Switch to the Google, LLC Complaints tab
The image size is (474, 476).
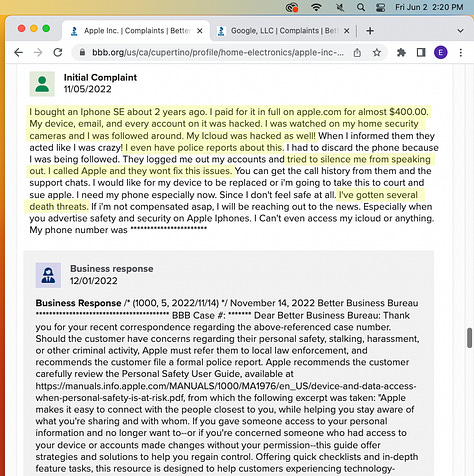[x=283, y=31]
